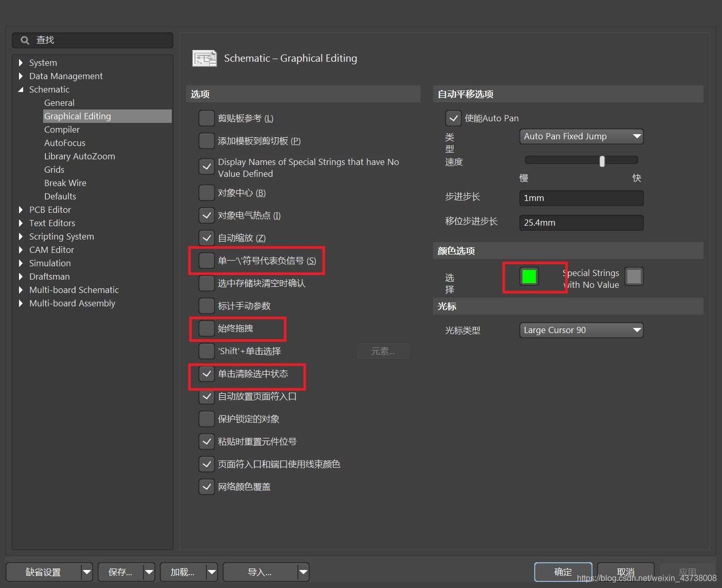Expand Simulation tree node

tap(21, 263)
